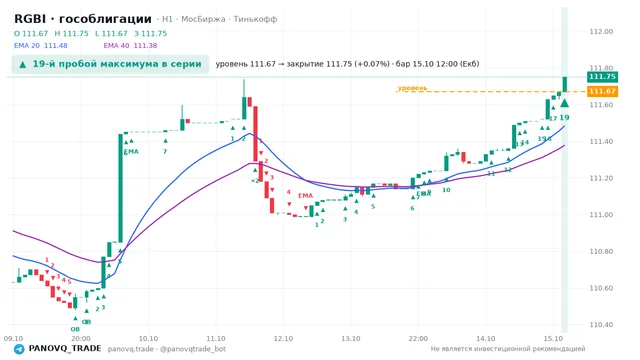Screen dimensions: 640x360
Task: Click the H1 timeframe label
Action: pos(167,19)
